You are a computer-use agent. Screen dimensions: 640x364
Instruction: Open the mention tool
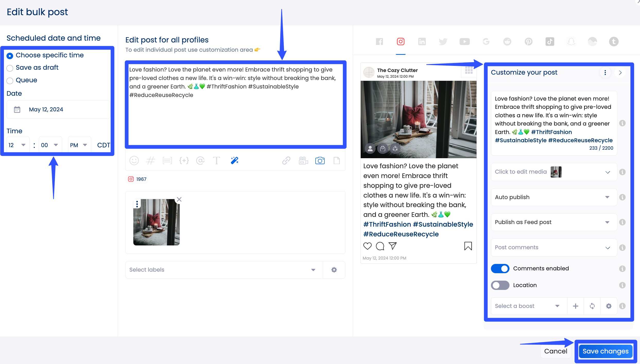200,160
